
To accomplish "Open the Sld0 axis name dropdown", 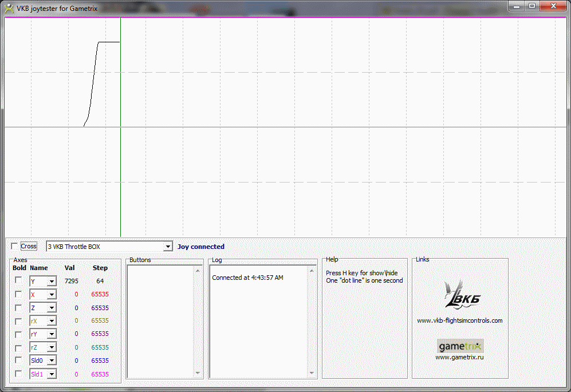I will [52, 361].
